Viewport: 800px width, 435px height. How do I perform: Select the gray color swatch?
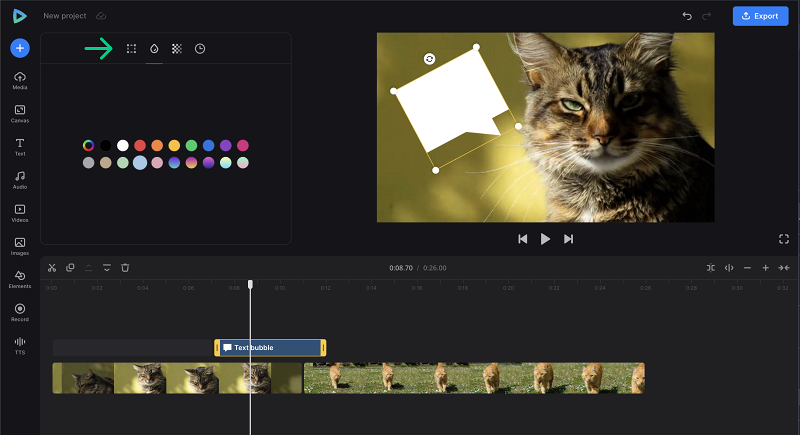[88, 163]
